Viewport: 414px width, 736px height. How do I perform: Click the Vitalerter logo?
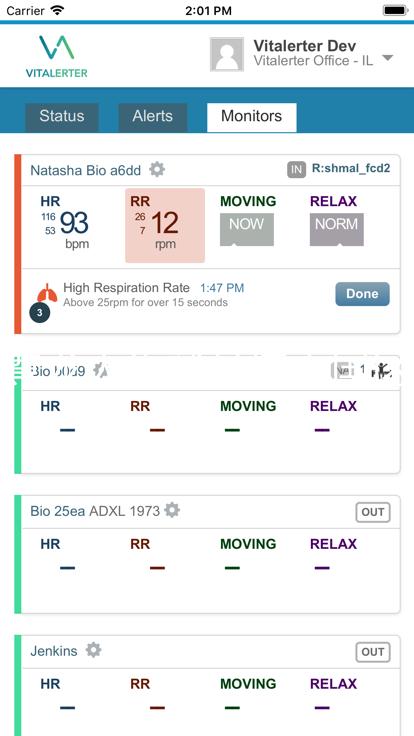coord(56,56)
